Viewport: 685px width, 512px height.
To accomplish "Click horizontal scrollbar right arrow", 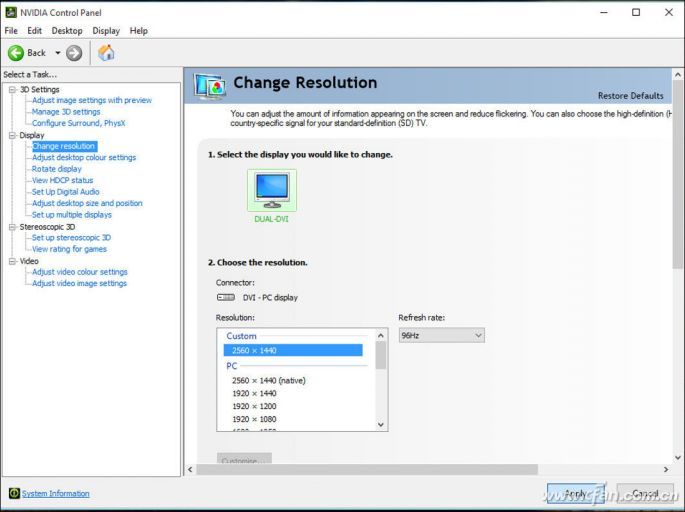I will (666, 470).
